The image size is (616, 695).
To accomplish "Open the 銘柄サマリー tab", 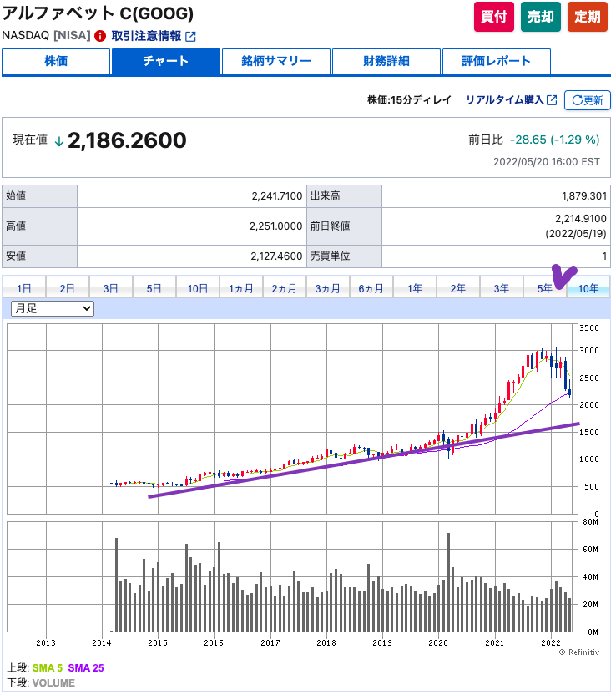I will [x=276, y=61].
